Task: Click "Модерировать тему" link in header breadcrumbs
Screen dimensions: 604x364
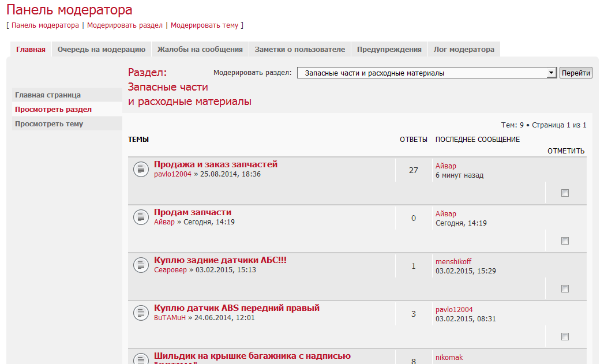Action: pyautogui.click(x=204, y=25)
